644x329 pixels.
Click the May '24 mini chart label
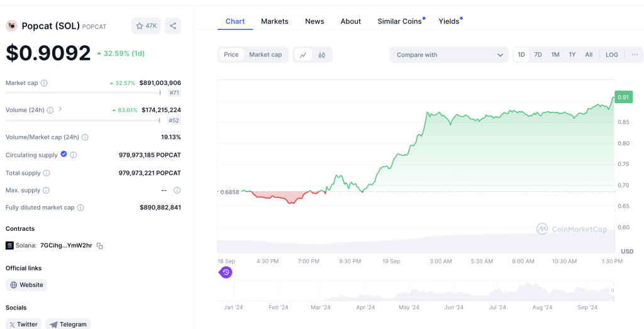tap(409, 307)
